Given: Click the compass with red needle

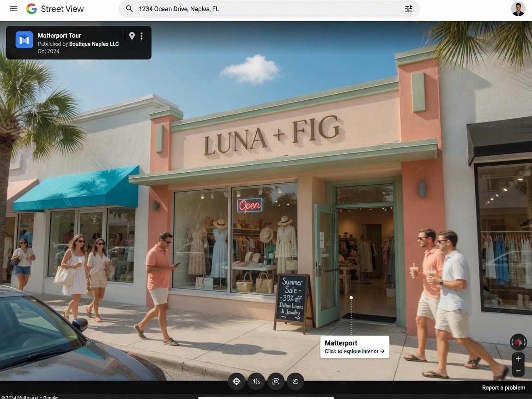Looking at the screenshot, I should [x=519, y=342].
